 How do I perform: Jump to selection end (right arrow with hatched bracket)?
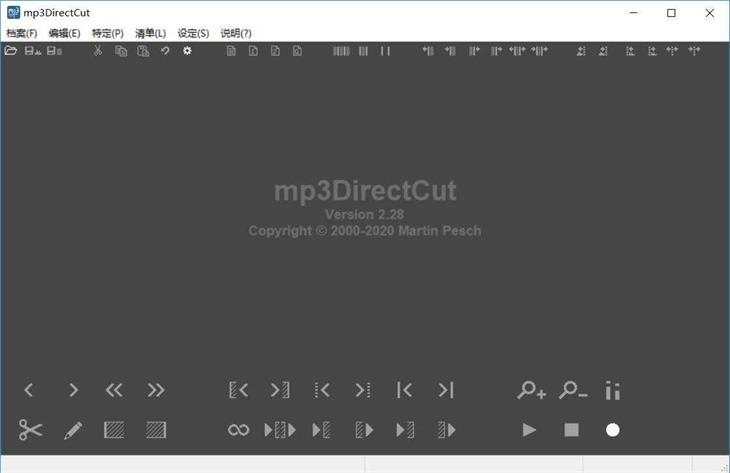pos(280,390)
